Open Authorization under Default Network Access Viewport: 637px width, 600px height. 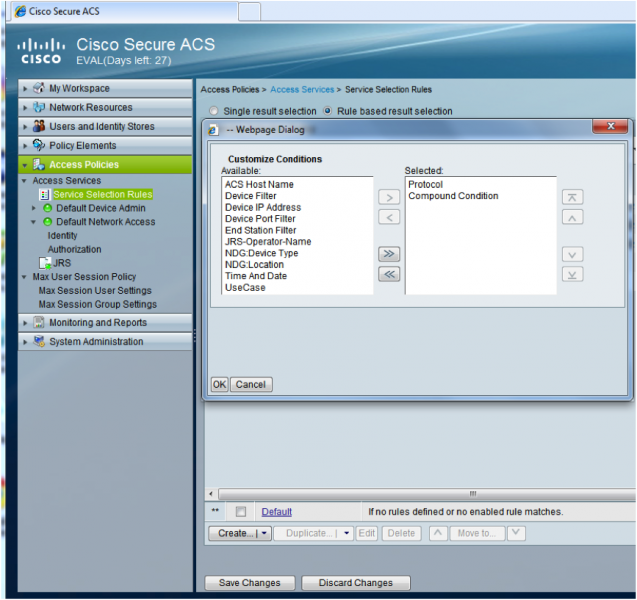click(74, 249)
